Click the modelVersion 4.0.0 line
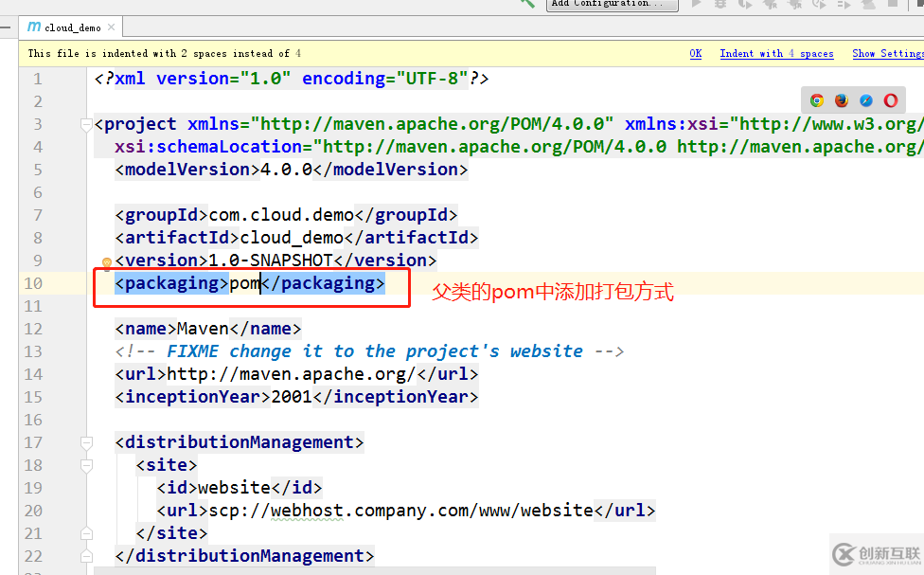Screen dimensions: 924x575 (x=291, y=170)
